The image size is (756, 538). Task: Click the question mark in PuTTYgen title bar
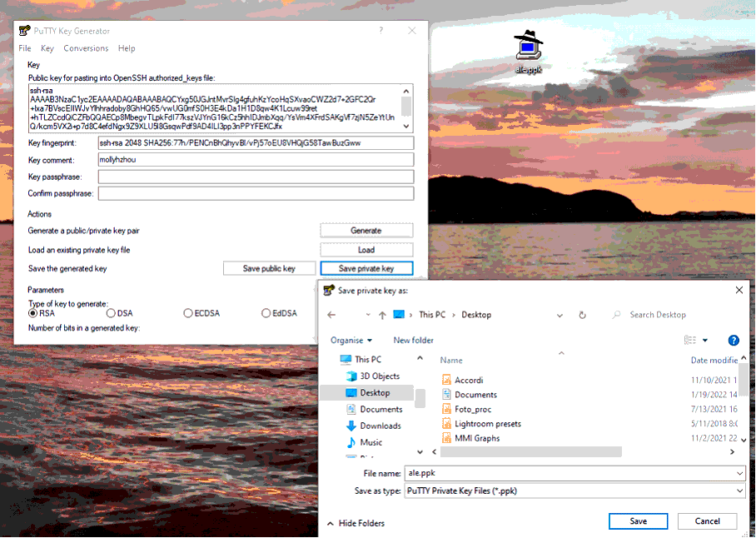(380, 30)
